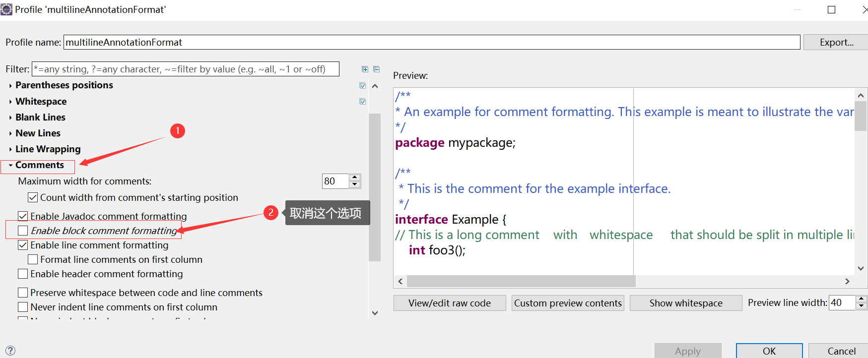The width and height of the screenshot is (868, 358).
Task: Click the settings list scroll down arrow
Action: tap(375, 313)
